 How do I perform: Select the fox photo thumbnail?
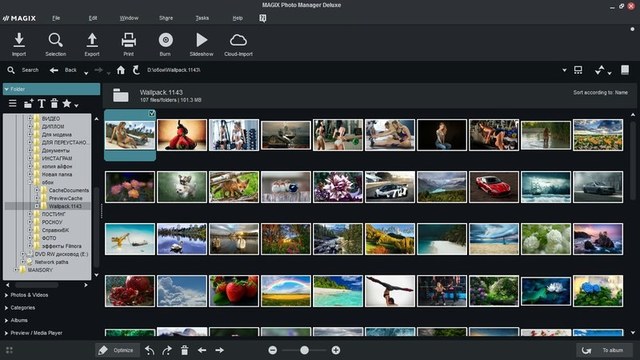[234, 187]
